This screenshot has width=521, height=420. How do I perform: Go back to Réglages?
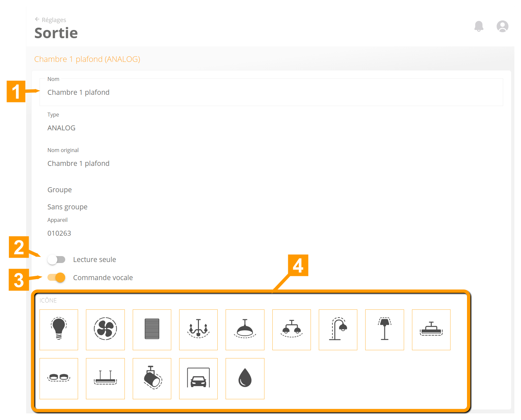(51, 20)
